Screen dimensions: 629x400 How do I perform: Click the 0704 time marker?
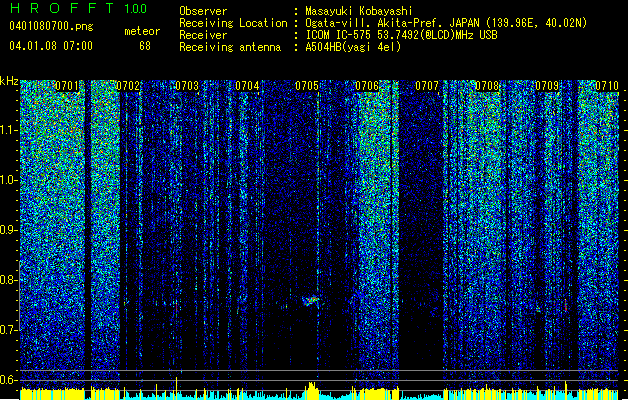tap(247, 86)
